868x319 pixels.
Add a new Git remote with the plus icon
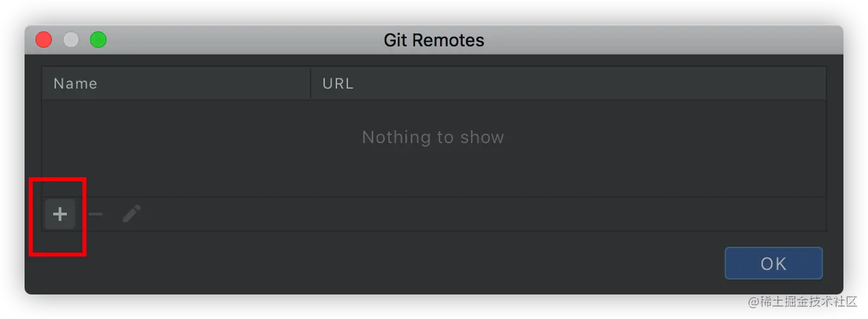[60, 214]
